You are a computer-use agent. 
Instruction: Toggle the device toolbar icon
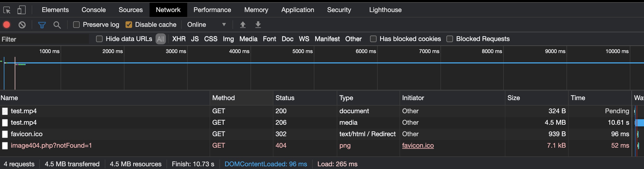(x=22, y=10)
